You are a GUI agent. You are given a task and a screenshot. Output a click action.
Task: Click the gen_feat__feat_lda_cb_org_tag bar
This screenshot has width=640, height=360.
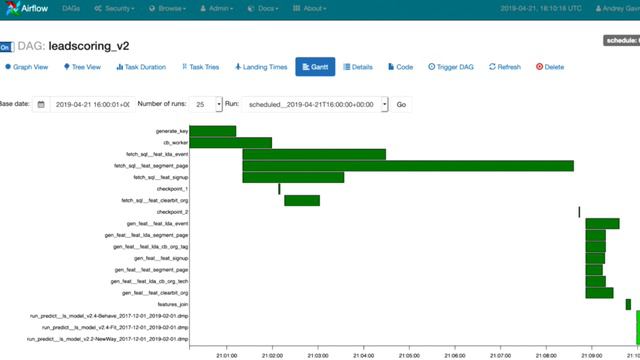[x=596, y=247]
